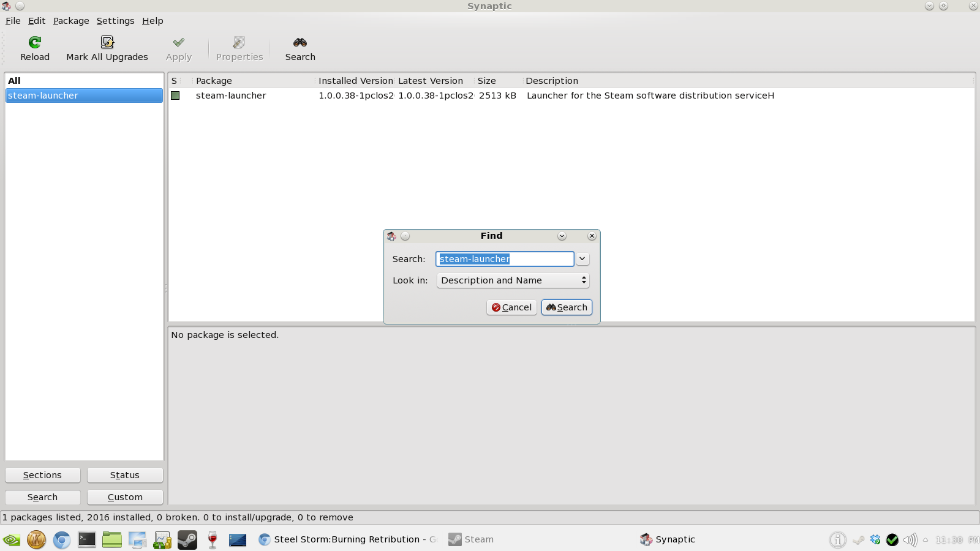Open the Package menu
This screenshot has width=980, height=551.
[71, 21]
